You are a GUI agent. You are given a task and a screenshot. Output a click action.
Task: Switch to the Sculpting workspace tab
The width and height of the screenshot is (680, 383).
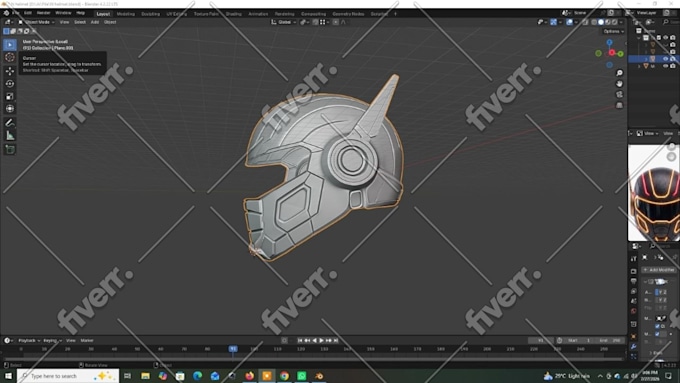[150, 14]
